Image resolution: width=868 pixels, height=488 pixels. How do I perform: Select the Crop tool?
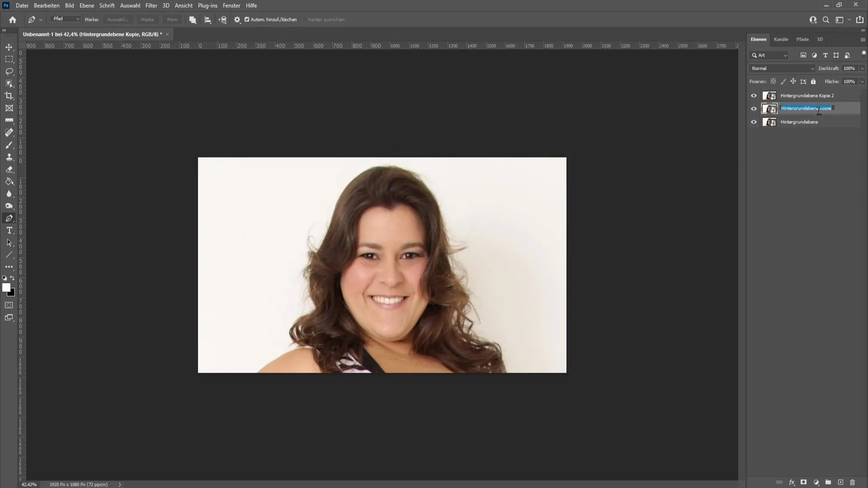(8, 95)
